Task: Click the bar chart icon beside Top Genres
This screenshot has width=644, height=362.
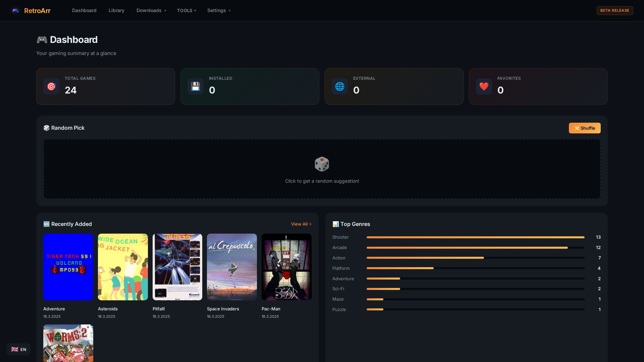Action: click(336, 224)
